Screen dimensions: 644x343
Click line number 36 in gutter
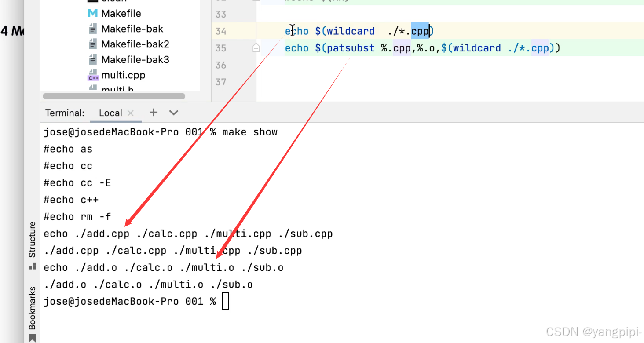click(x=221, y=65)
